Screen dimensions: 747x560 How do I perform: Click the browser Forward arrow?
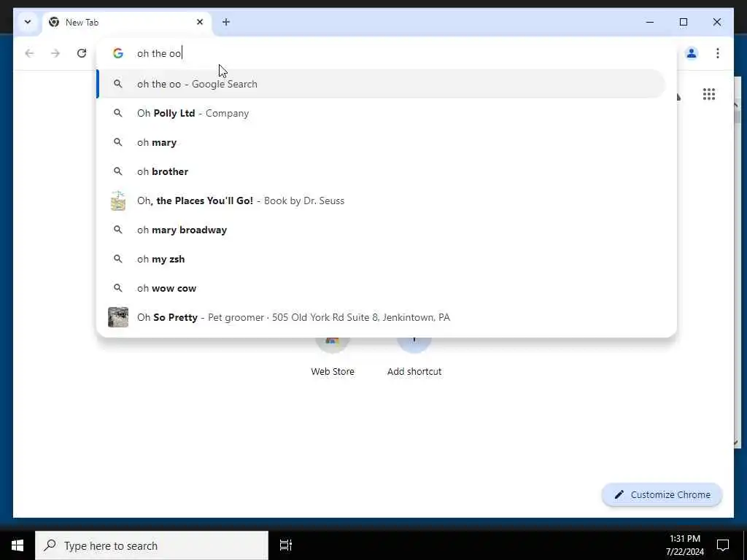click(x=55, y=53)
